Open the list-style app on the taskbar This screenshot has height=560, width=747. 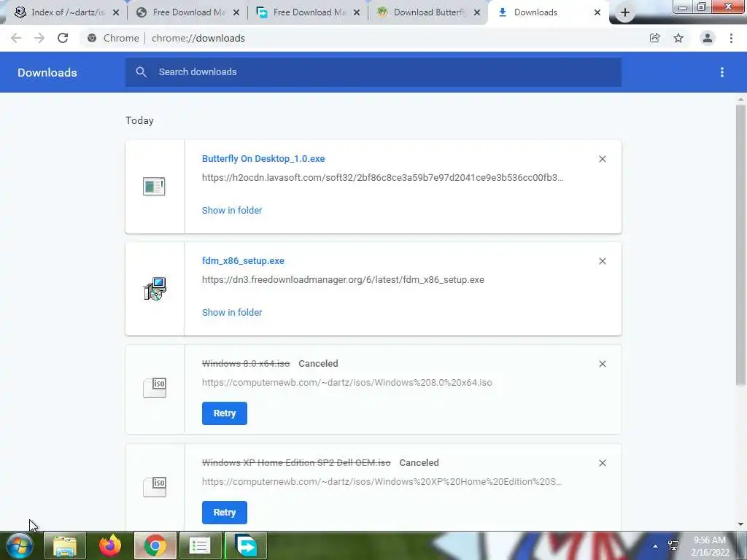(200, 545)
